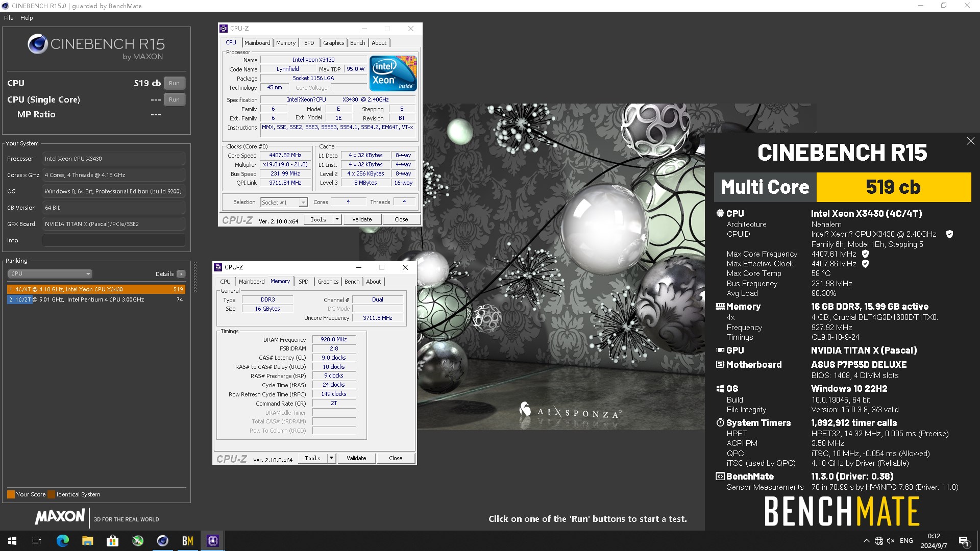Image resolution: width=980 pixels, height=551 pixels.
Task: Switch to Mainboard tab in lower CPU-Z window
Action: pos(252,282)
